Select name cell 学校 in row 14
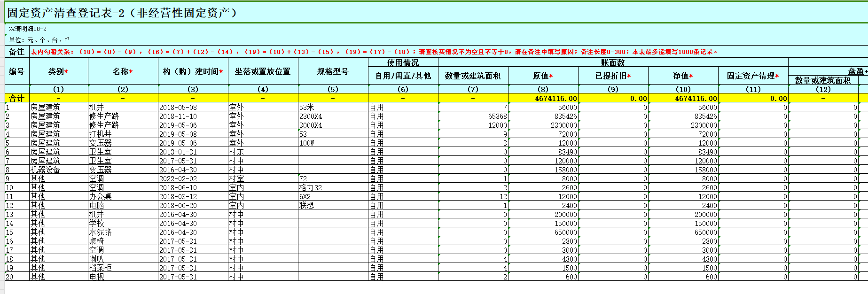 point(123,223)
